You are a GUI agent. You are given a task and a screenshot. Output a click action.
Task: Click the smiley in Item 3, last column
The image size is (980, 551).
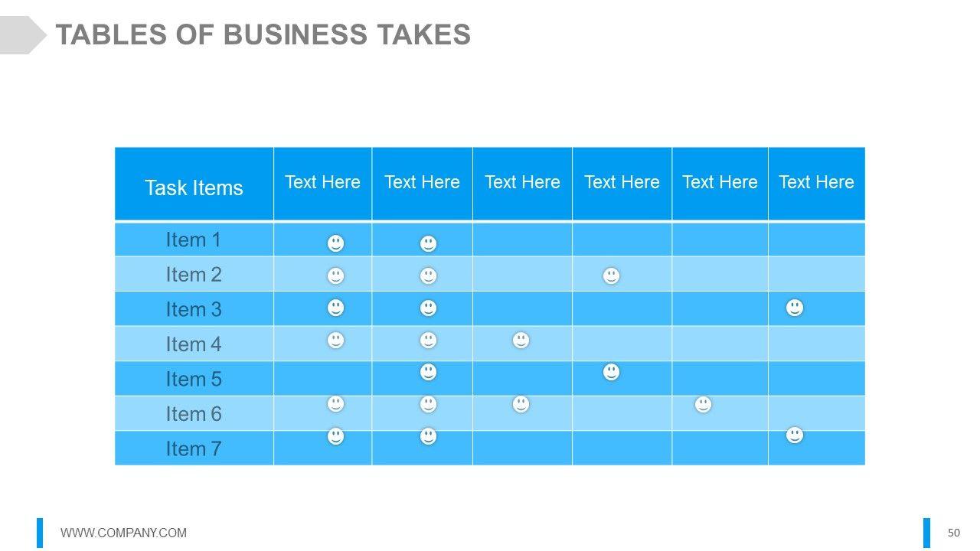point(795,308)
